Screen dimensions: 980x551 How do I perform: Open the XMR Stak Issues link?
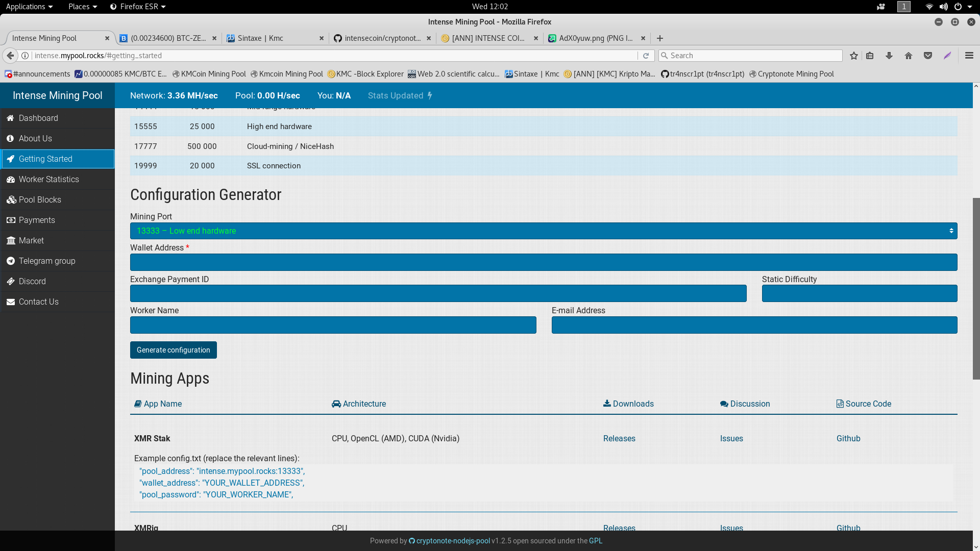tap(731, 438)
